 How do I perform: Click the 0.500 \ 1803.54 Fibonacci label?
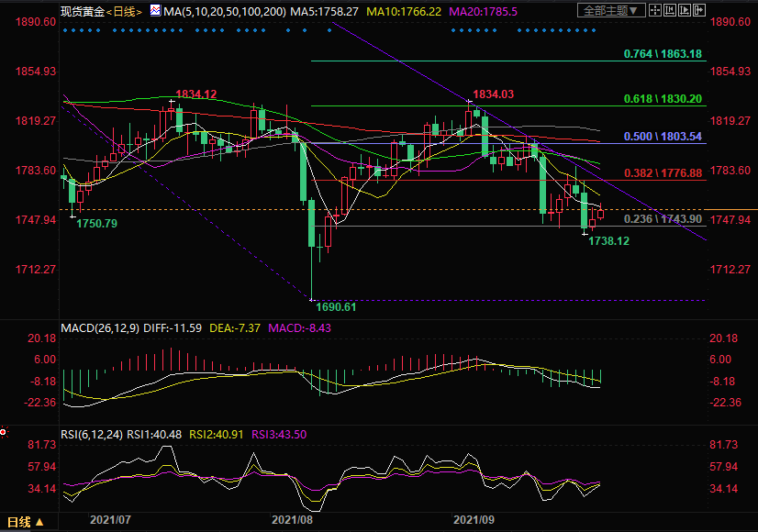pos(662,137)
